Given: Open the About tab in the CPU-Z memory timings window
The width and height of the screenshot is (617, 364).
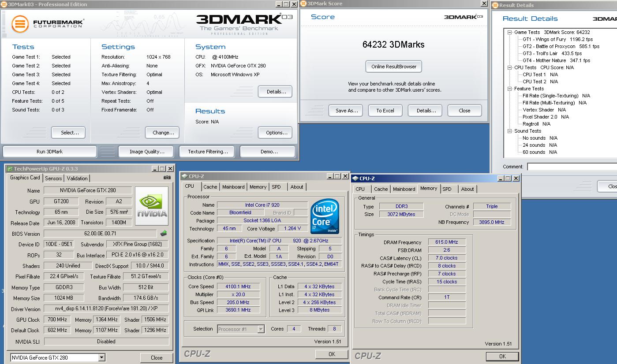Looking at the screenshot, I should 467,189.
